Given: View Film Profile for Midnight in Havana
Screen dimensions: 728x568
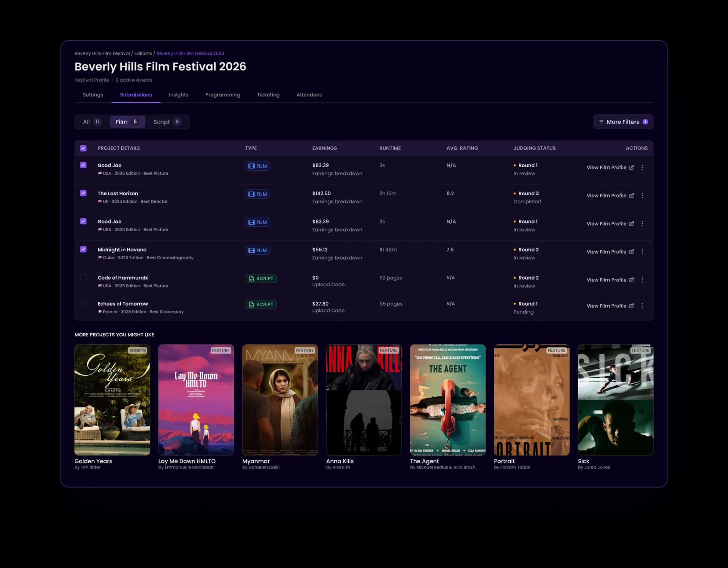Looking at the screenshot, I should coord(610,252).
